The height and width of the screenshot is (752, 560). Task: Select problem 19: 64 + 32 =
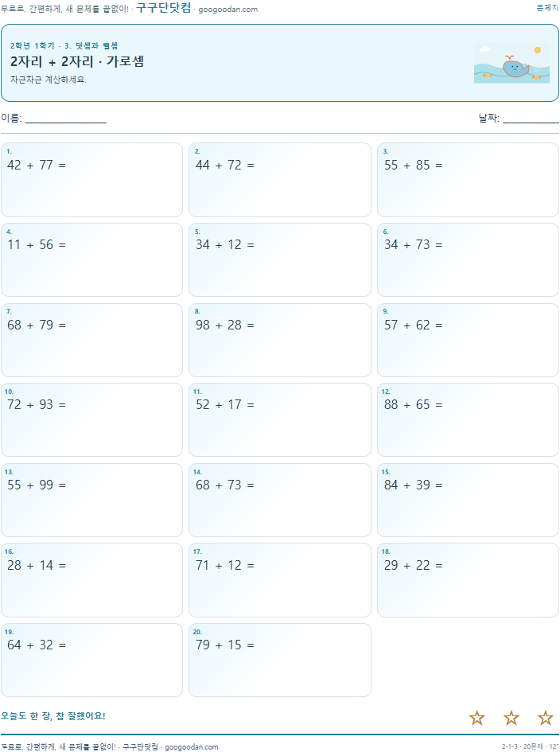[91, 660]
